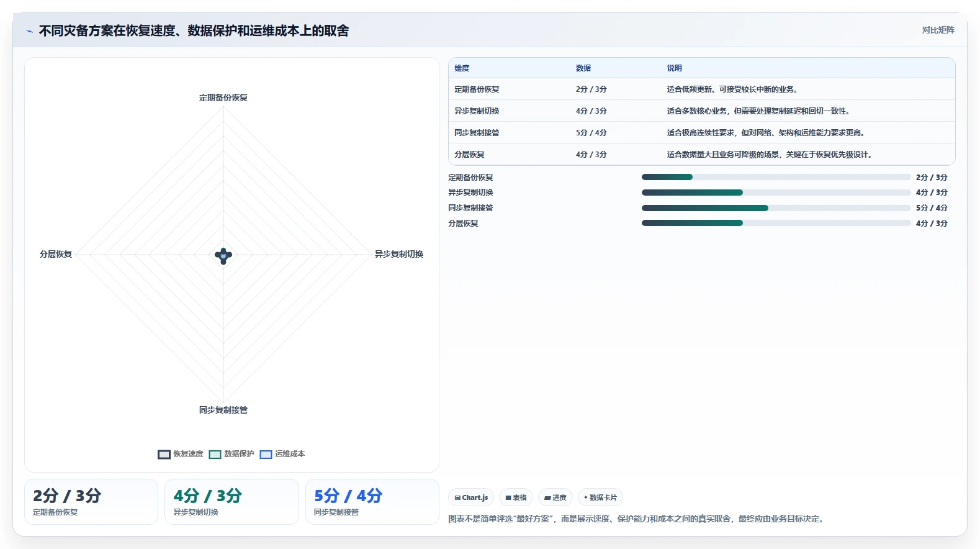The image size is (980, 549).
Task: Click the header icon beside the title
Action: pos(29,31)
